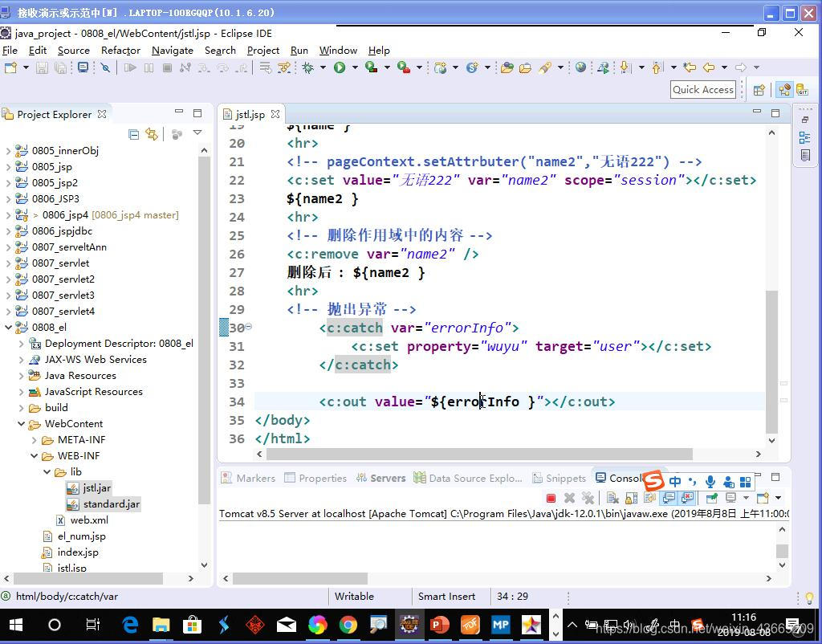Toggle Scroll Lock in the Console

click(x=631, y=498)
